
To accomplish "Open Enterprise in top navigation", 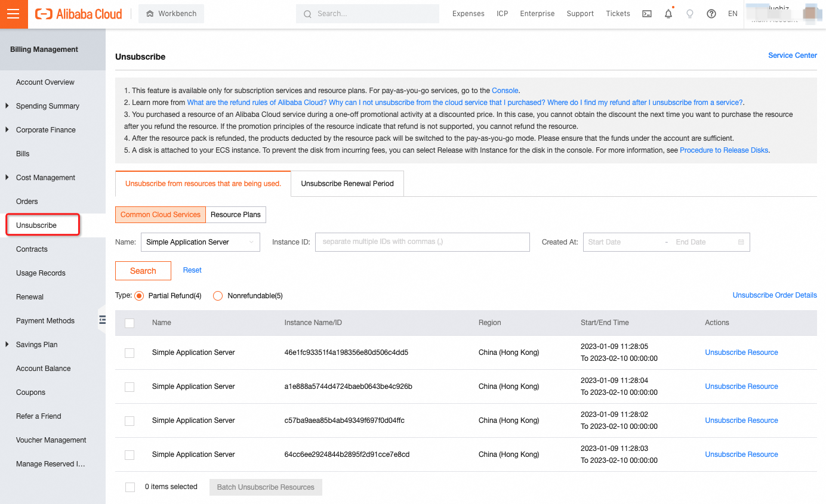I will [537, 14].
